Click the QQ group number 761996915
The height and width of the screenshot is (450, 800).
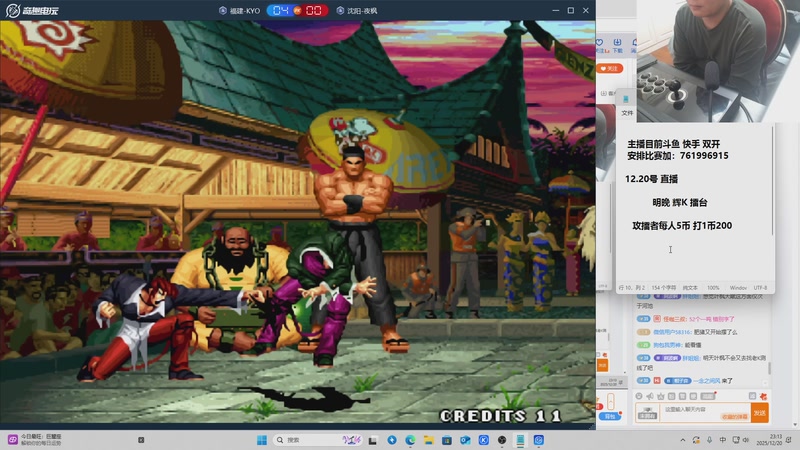pyautogui.click(x=704, y=155)
